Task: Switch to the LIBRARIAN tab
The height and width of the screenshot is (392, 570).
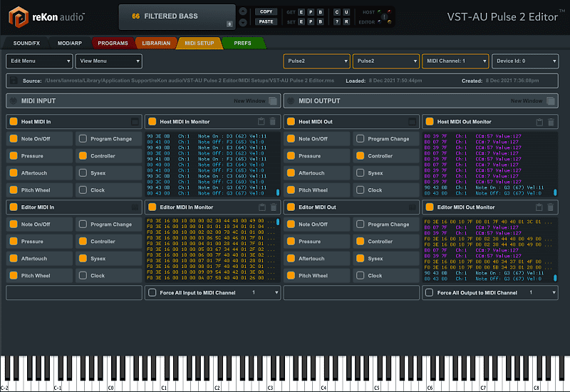Action: [156, 43]
